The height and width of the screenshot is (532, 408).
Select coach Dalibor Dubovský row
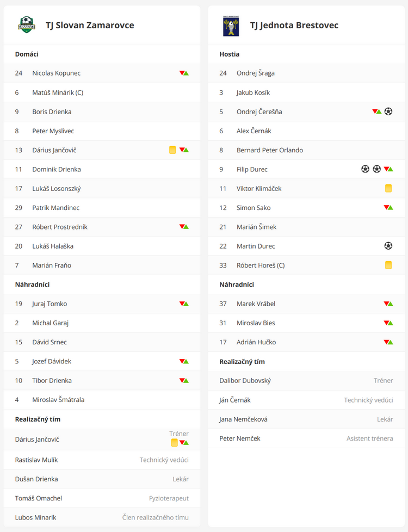click(306, 381)
